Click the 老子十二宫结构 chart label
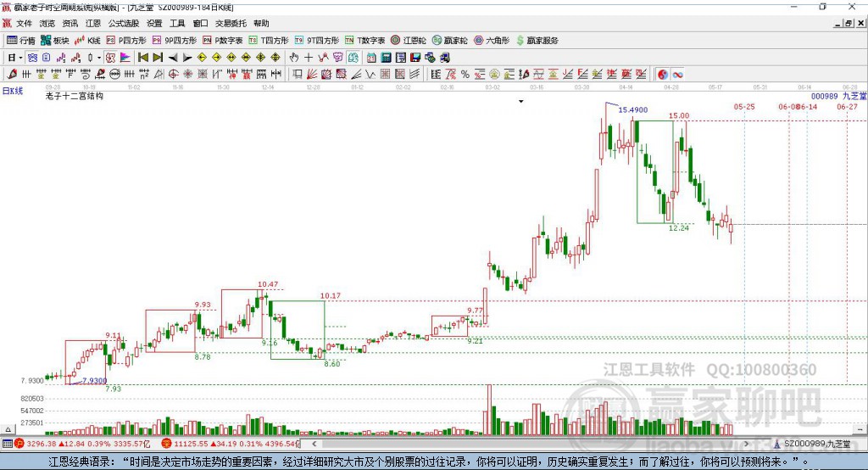 point(75,96)
